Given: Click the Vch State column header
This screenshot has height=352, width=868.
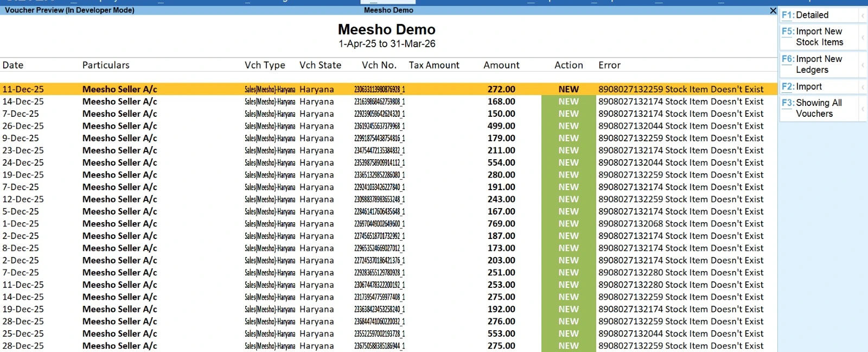Looking at the screenshot, I should pos(320,65).
